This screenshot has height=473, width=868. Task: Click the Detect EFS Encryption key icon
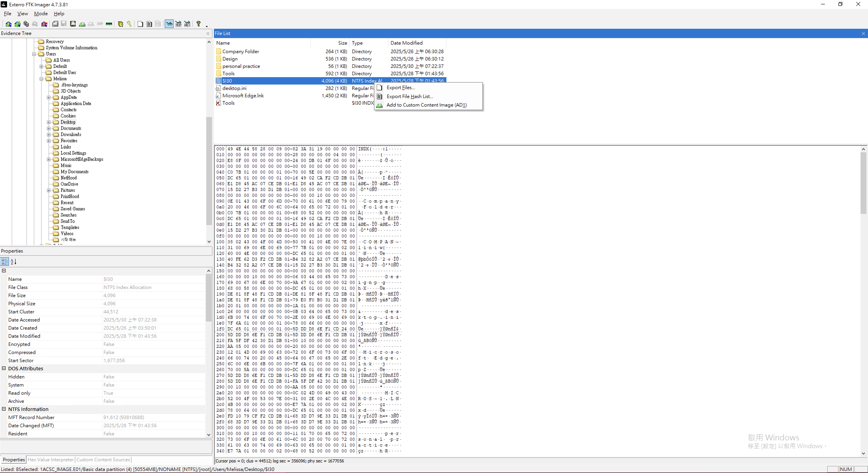tap(129, 24)
